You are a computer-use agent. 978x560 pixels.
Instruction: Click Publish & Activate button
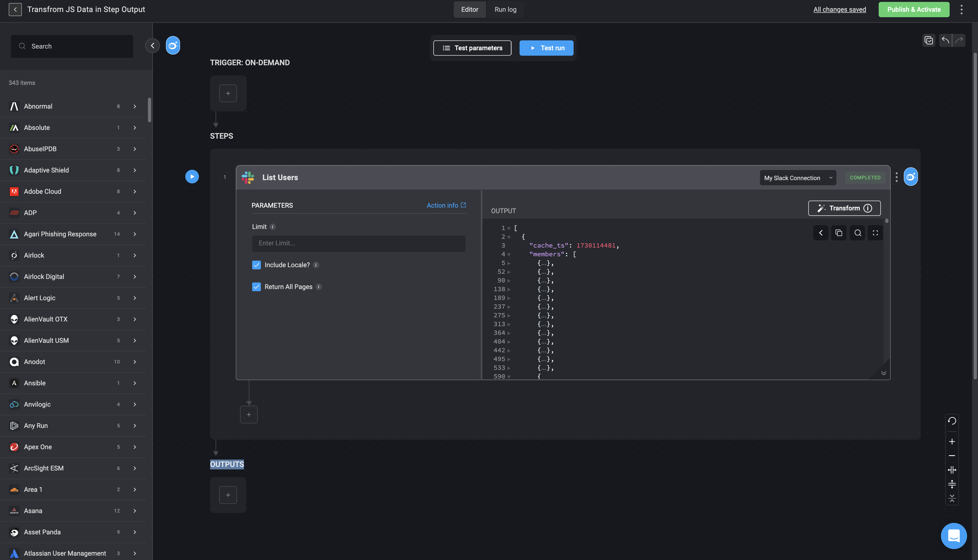914,9
